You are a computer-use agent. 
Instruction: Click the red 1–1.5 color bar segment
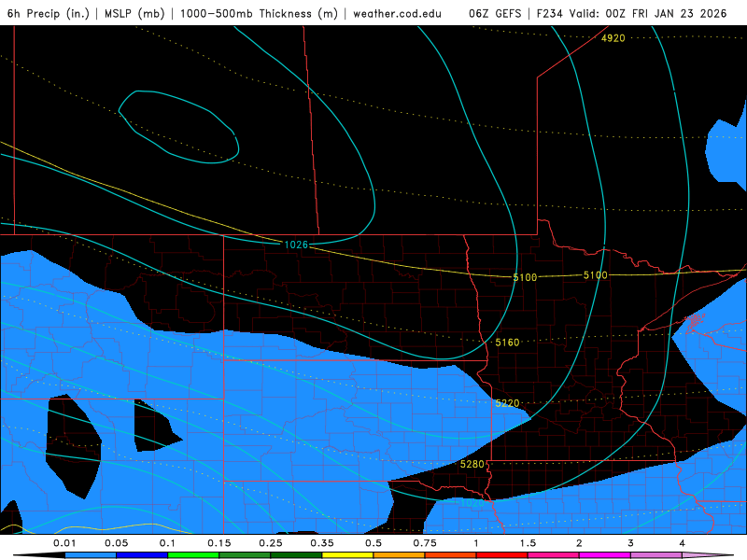coord(502,555)
